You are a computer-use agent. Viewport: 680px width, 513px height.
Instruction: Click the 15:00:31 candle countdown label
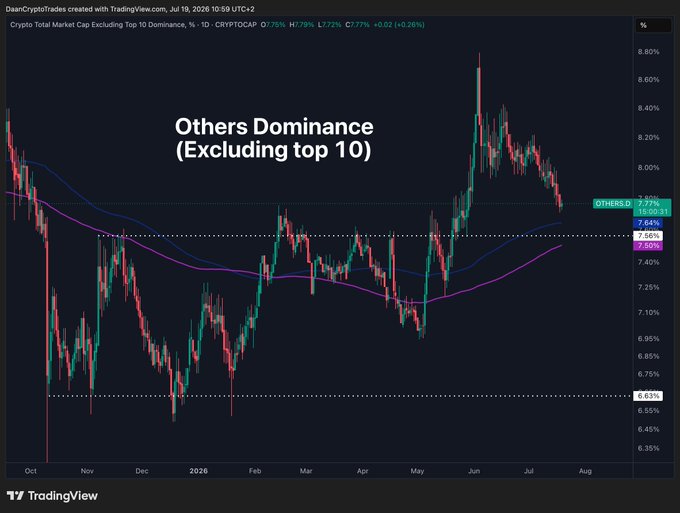[652, 212]
